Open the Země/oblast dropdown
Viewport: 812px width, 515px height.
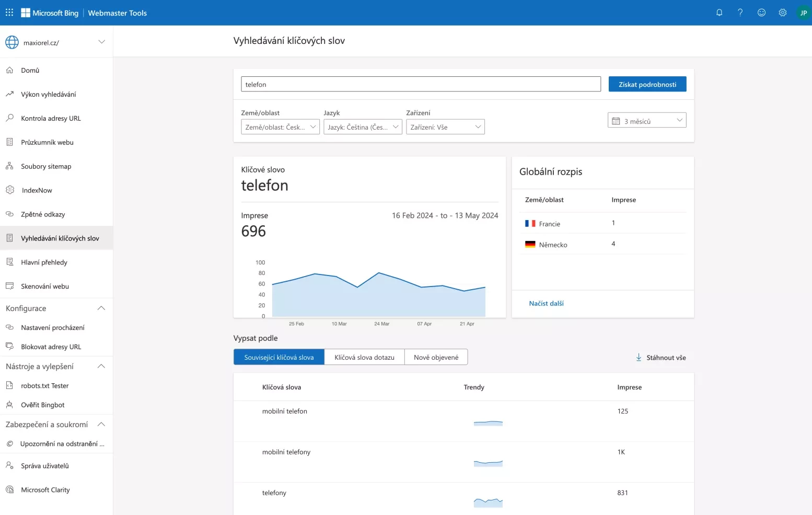(x=280, y=127)
